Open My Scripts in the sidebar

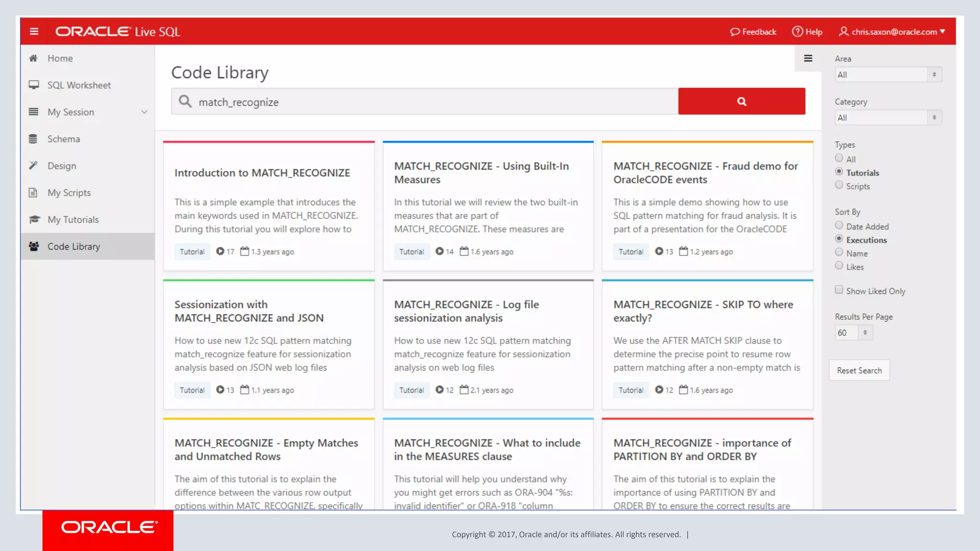click(x=69, y=193)
